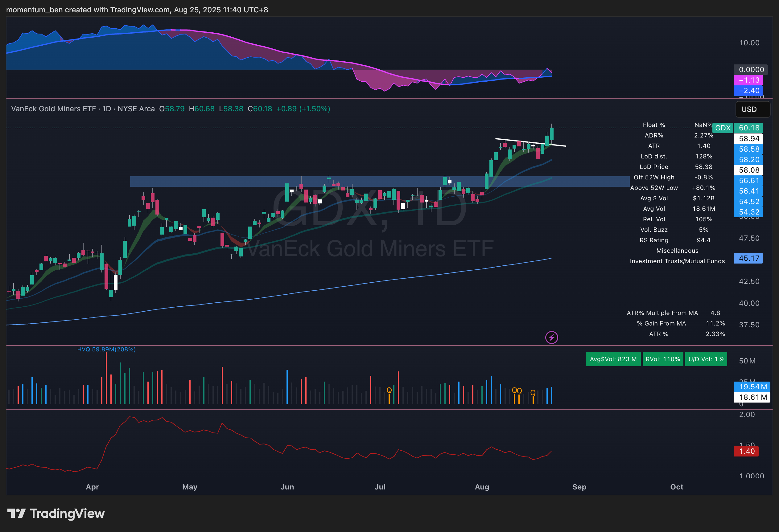Click the Sep label on time axis
This screenshot has height=532, width=779.
coord(579,487)
